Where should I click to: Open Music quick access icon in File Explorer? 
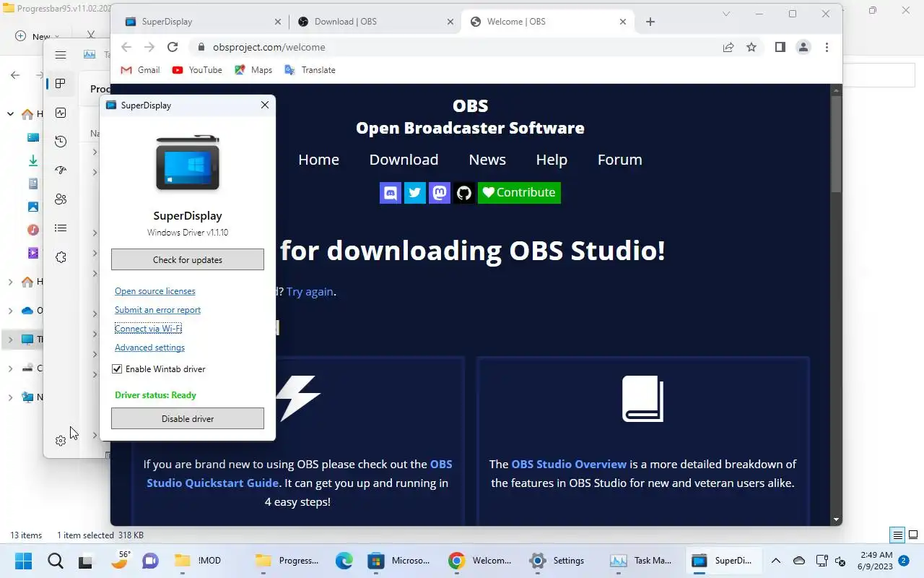(33, 230)
